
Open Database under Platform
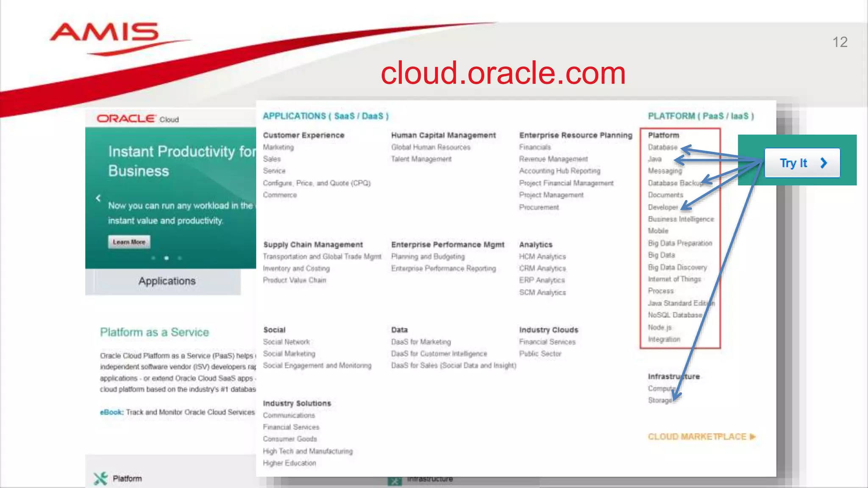pos(662,147)
